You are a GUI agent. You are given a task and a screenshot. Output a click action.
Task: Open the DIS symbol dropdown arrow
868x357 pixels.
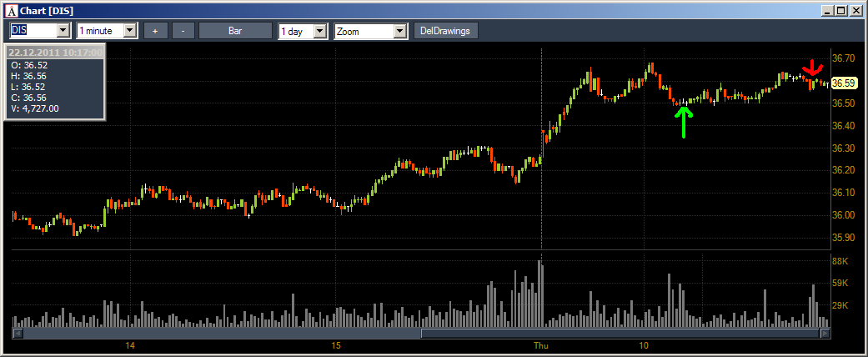(63, 30)
